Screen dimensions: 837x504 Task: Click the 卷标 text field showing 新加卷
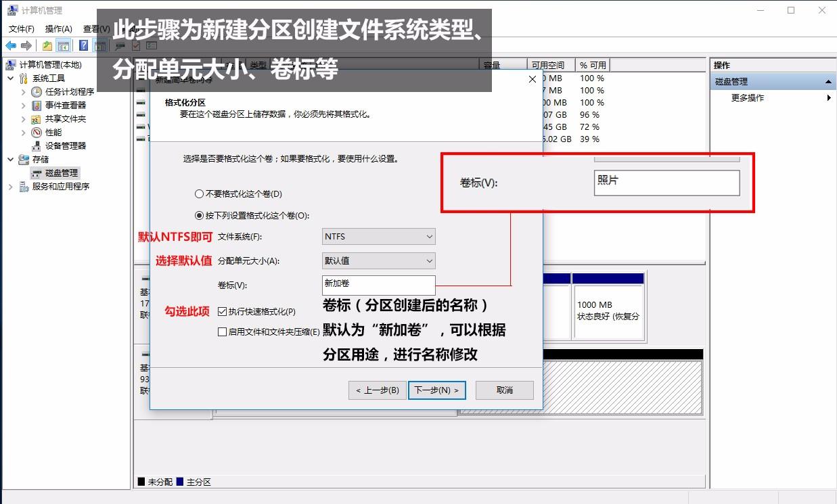(378, 285)
